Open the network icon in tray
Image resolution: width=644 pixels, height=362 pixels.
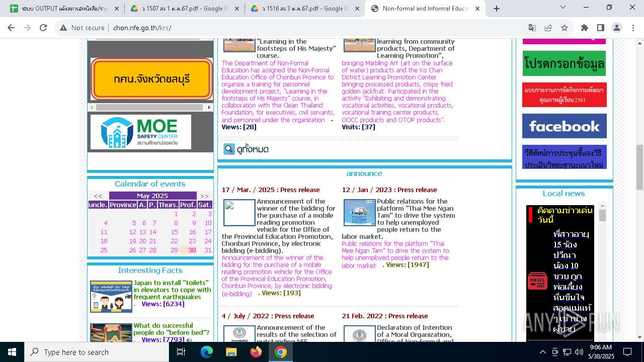click(x=567, y=352)
